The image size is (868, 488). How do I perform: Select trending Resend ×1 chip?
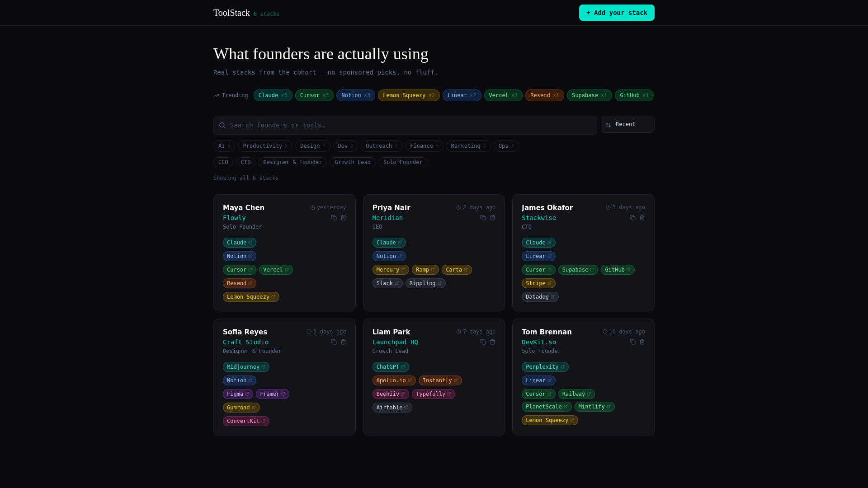click(x=545, y=95)
